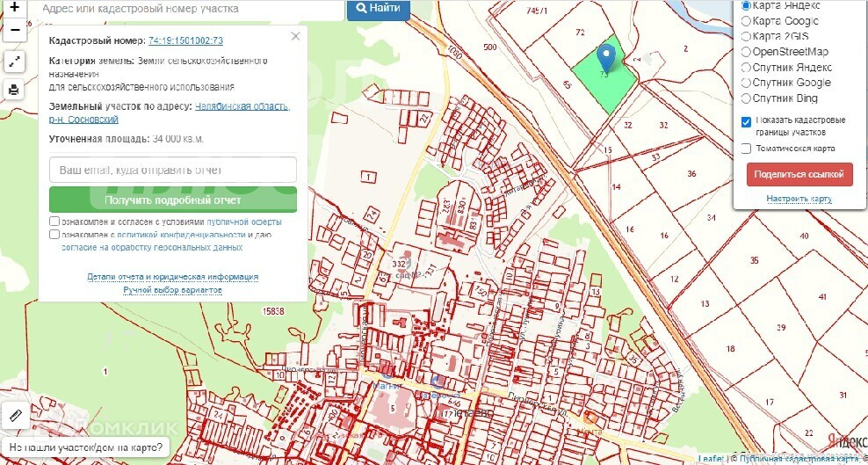Focus the address or cadastral number search field
This screenshot has height=465, width=868.
pos(191,9)
